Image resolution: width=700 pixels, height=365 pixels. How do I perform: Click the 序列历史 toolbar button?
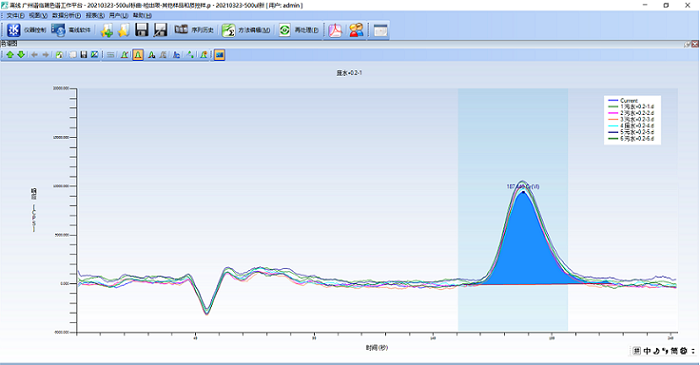point(194,30)
